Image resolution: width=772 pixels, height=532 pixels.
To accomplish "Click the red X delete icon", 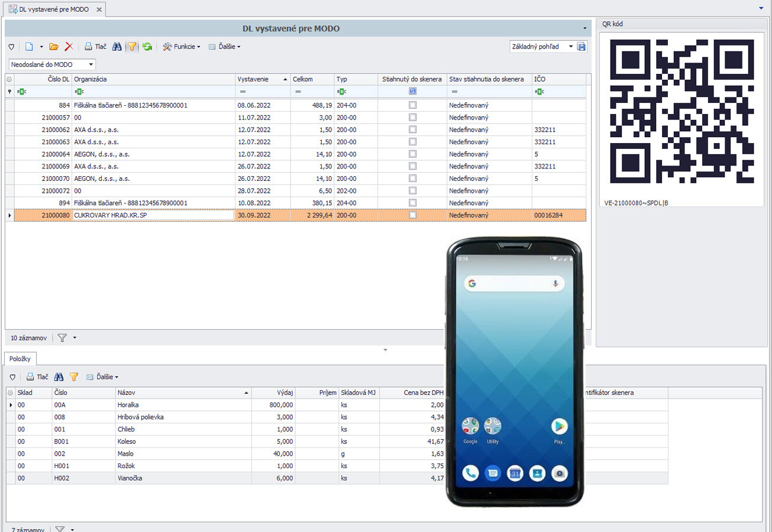I will coord(69,47).
